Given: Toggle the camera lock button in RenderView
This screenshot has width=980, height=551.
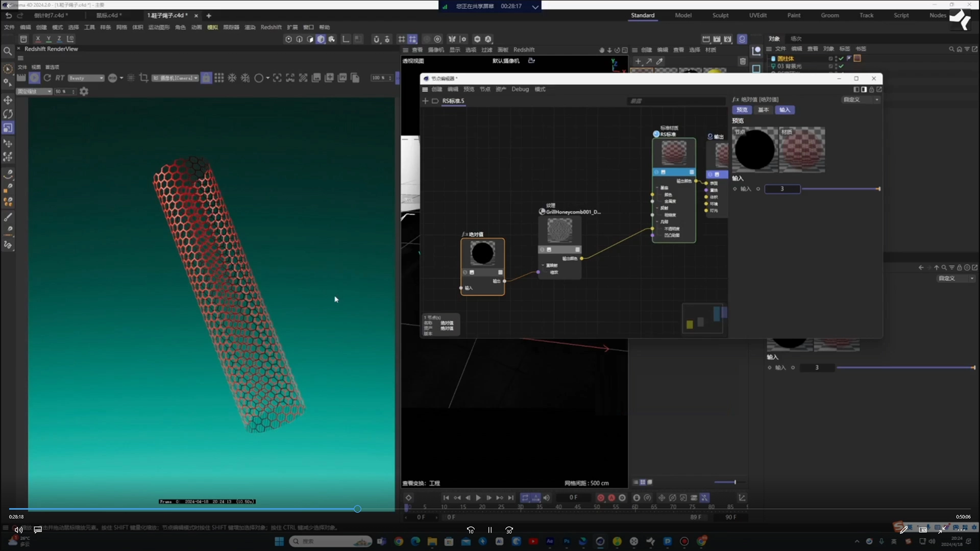Looking at the screenshot, I should pos(206,78).
